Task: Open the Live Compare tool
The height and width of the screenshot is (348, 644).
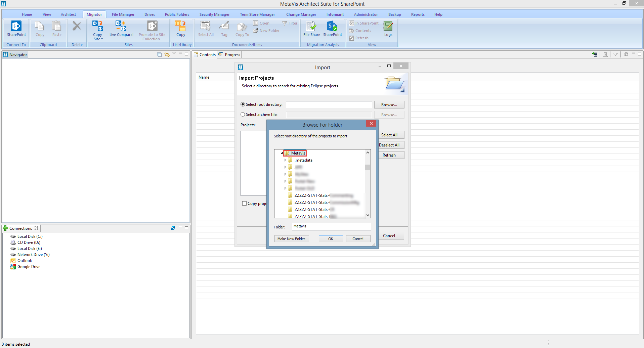Action: coord(121,30)
